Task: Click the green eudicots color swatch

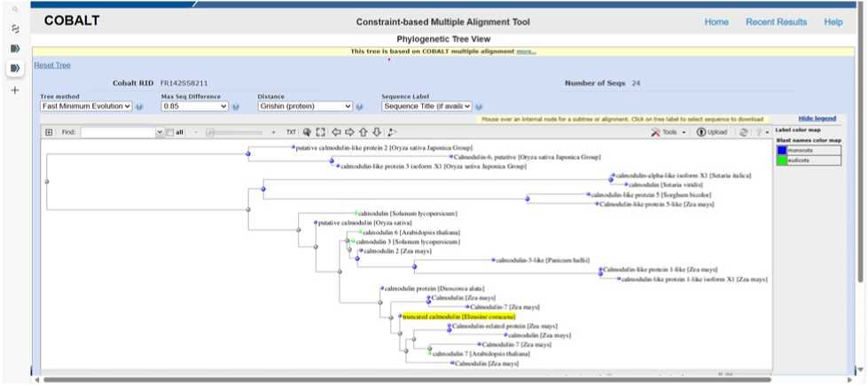Action: 782,161
